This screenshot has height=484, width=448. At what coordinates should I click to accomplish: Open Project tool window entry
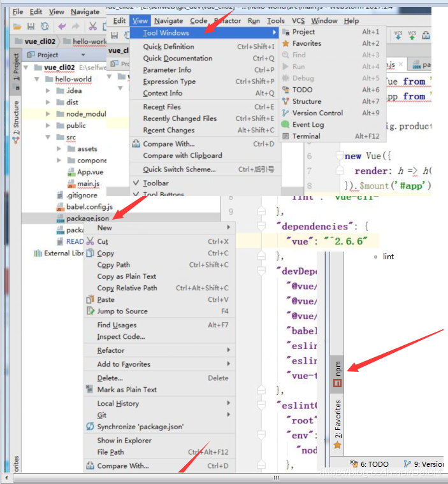(333, 32)
